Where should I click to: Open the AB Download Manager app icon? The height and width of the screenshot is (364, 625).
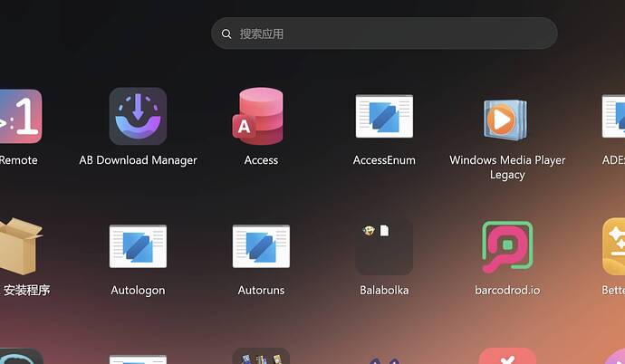click(138, 116)
